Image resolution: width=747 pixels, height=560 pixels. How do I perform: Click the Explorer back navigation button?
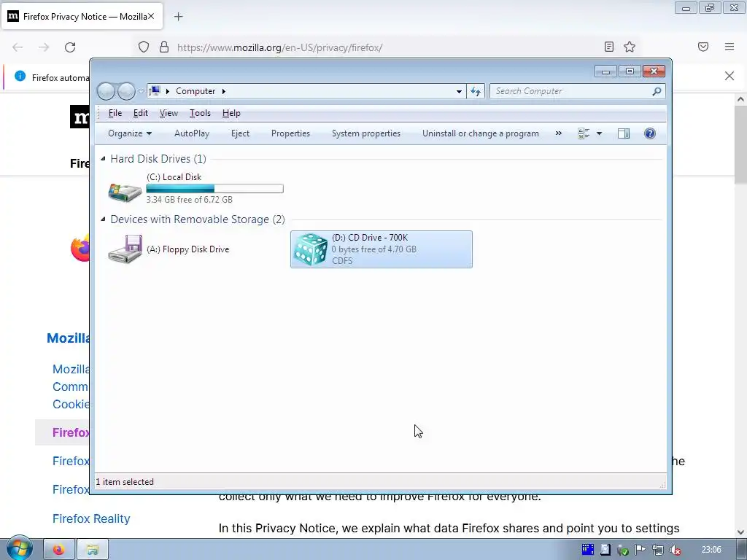106,91
